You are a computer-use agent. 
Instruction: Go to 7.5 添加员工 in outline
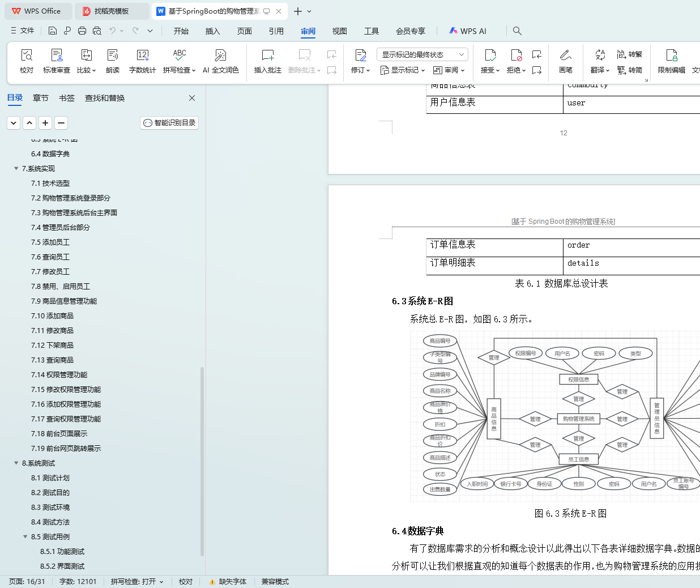[50, 242]
